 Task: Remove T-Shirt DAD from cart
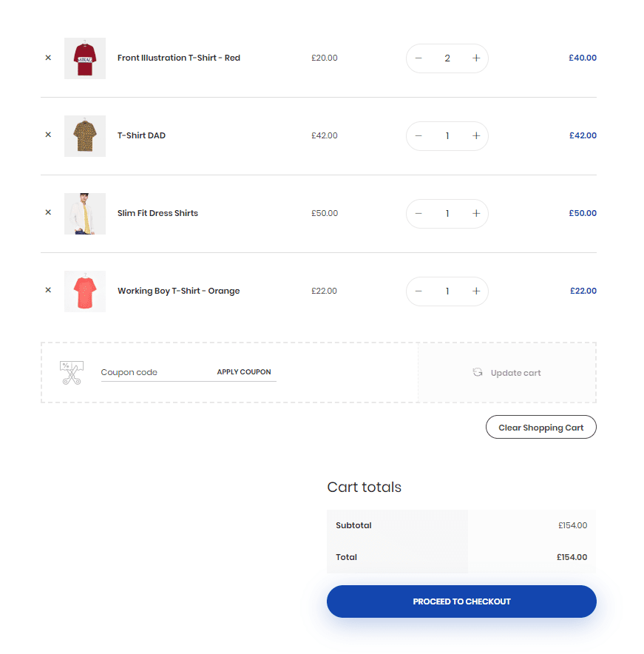48,135
